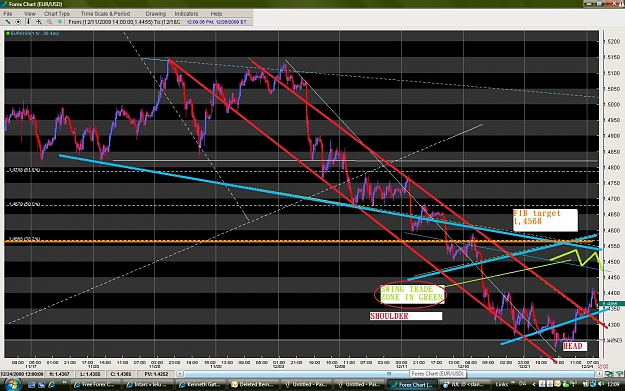Switch to first Untitled - Paint taskbar button
This screenshot has width=625, height=391.
tap(307, 385)
